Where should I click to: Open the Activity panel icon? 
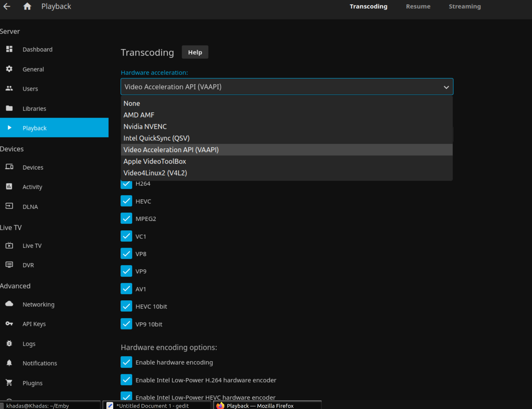[9, 186]
